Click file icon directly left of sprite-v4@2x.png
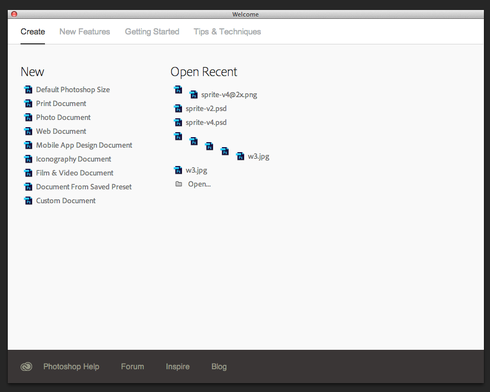The width and height of the screenshot is (490, 392). [x=194, y=95]
